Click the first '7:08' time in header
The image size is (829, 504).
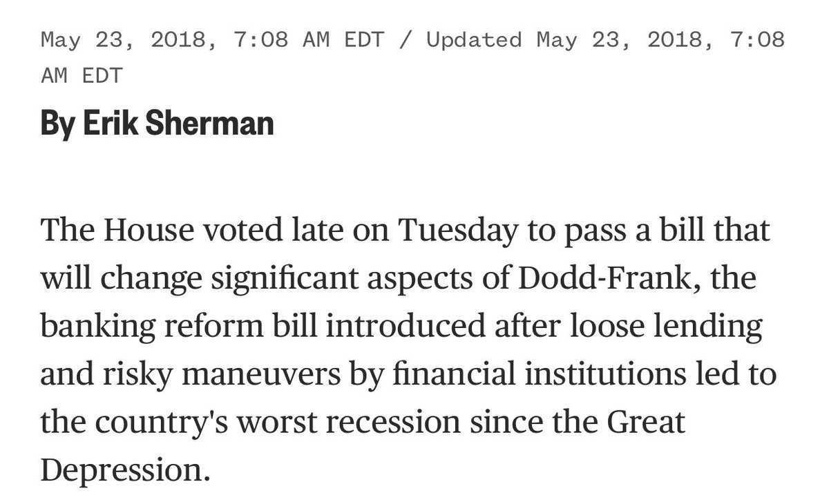click(x=261, y=41)
